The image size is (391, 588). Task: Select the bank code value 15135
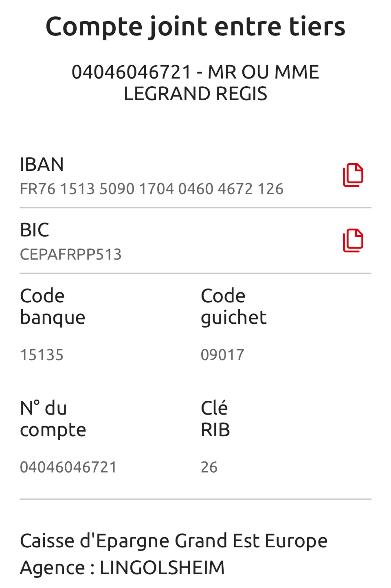tap(42, 355)
